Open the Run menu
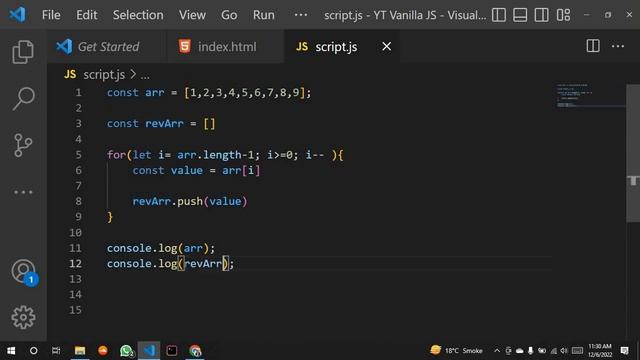This screenshot has width=640, height=360. [264, 15]
